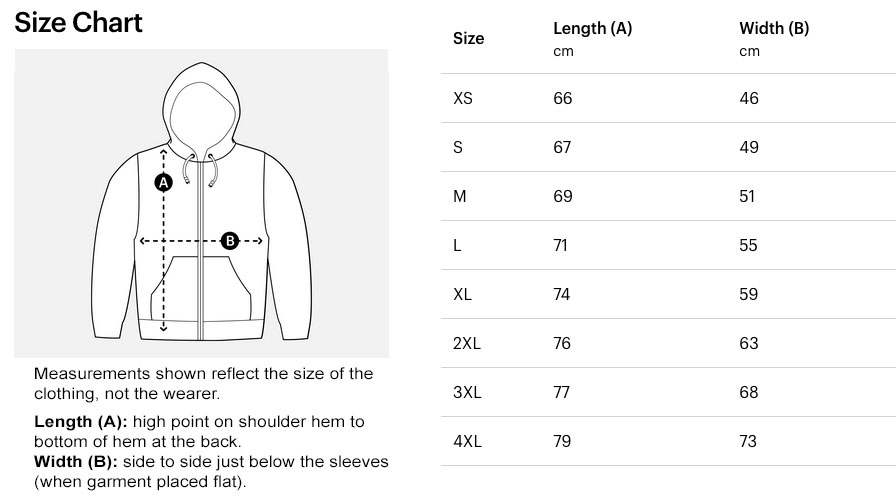Click the hoodie right sleeve
Screen dimensions: 896x502
coord(287,246)
